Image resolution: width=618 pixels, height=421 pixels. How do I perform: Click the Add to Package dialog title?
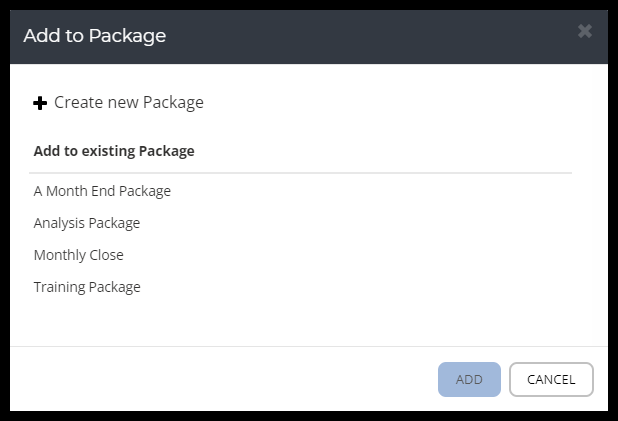click(x=95, y=36)
